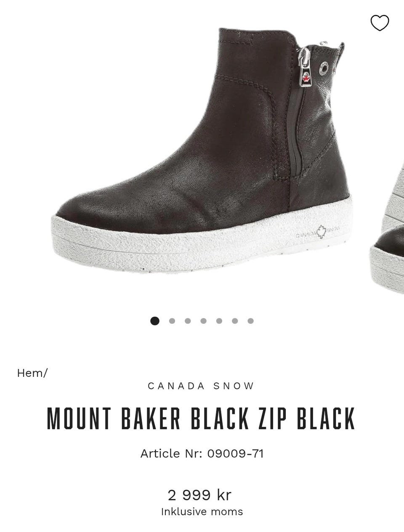Jump to last carousel dot

(250, 321)
